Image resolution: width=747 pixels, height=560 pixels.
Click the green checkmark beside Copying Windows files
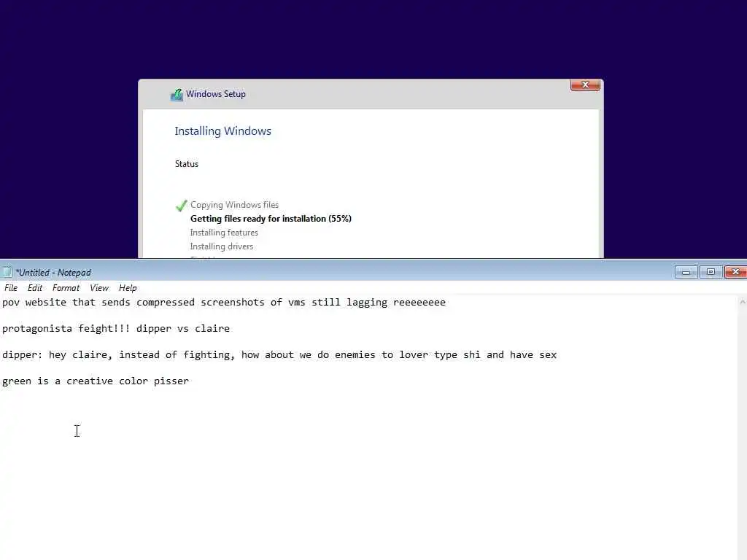(181, 205)
